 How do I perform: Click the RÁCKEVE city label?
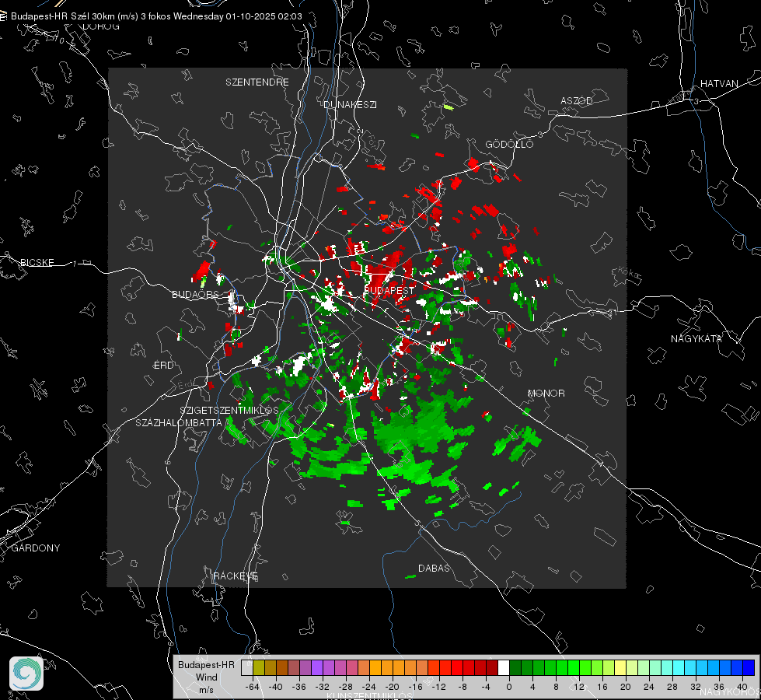[236, 576]
